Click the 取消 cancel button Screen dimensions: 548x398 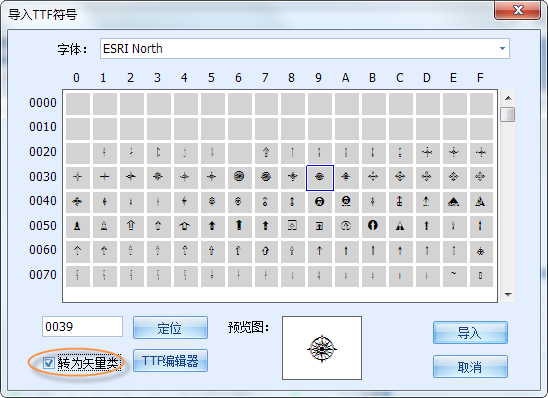[470, 367]
